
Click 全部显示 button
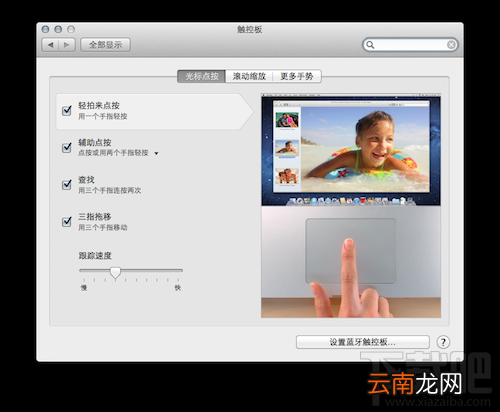point(105,45)
